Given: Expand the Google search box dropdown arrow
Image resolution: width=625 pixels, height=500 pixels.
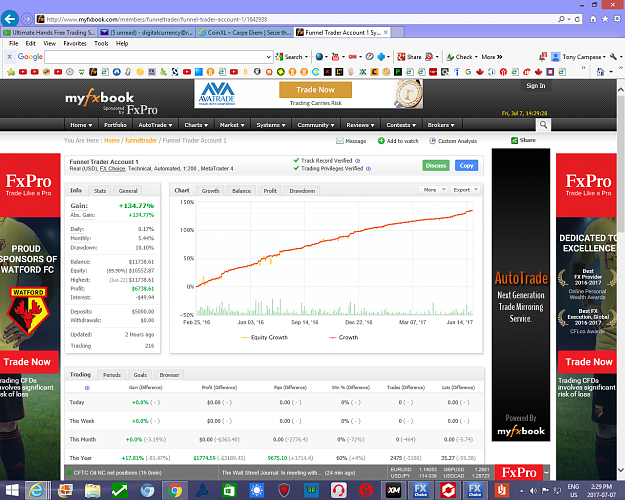Looking at the screenshot, I should pos(269,57).
